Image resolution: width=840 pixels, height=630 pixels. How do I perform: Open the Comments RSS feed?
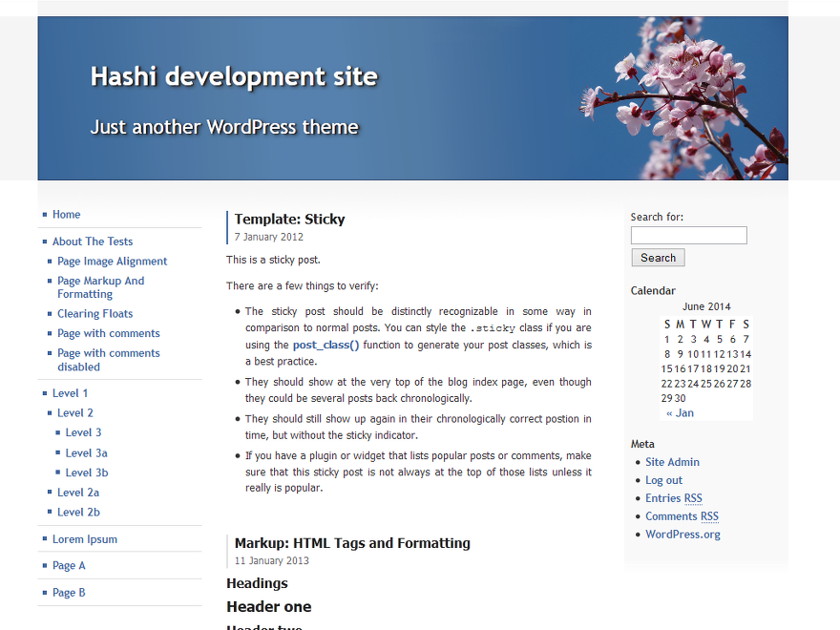[682, 515]
